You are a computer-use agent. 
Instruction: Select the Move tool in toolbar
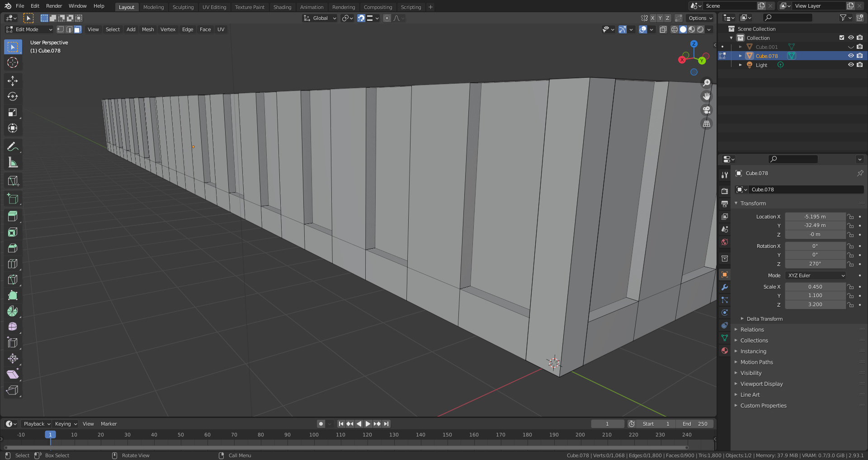[x=13, y=81]
